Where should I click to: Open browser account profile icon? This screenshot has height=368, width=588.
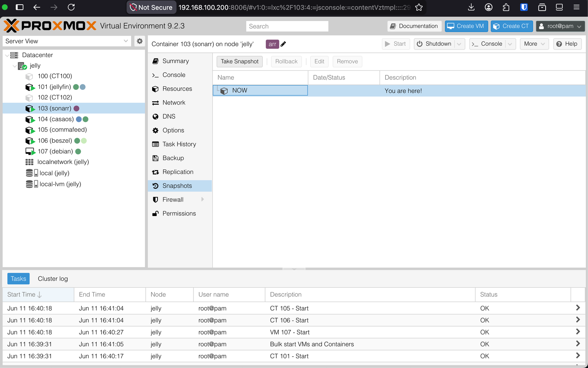pos(489,7)
